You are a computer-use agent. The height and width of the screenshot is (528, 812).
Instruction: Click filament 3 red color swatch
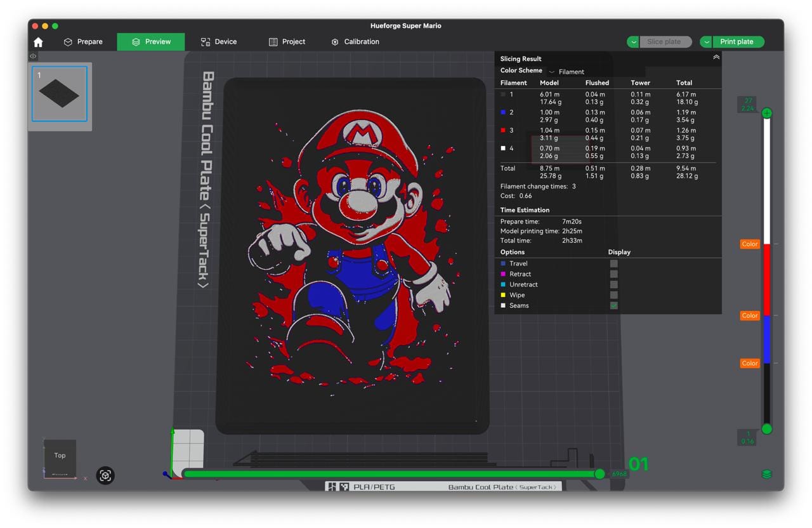[x=503, y=130]
